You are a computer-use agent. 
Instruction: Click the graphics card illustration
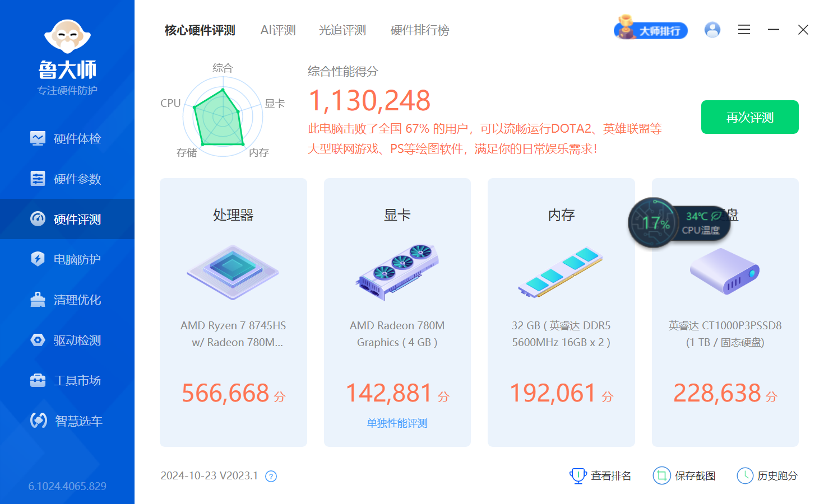point(397,272)
